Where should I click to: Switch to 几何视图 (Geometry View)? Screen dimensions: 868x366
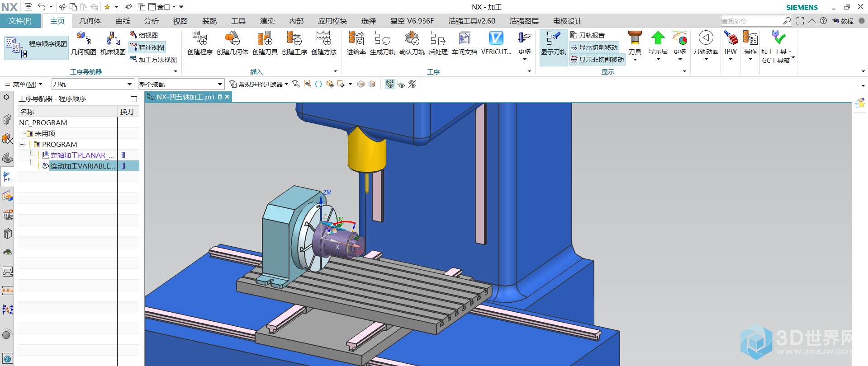click(84, 44)
